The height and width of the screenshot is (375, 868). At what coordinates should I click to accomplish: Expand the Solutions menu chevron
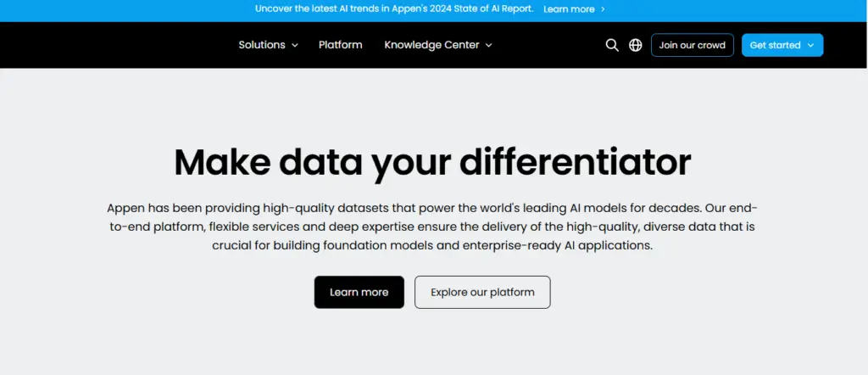[295, 46]
